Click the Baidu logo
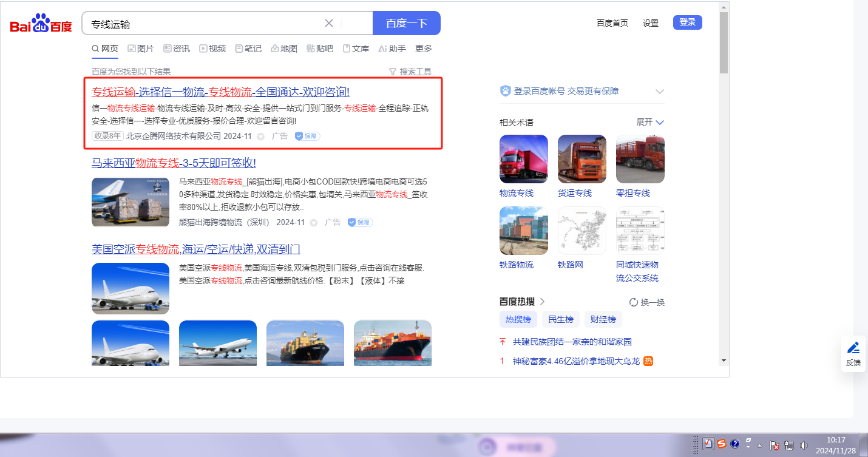Image resolution: width=868 pixels, height=457 pixels. click(x=41, y=24)
